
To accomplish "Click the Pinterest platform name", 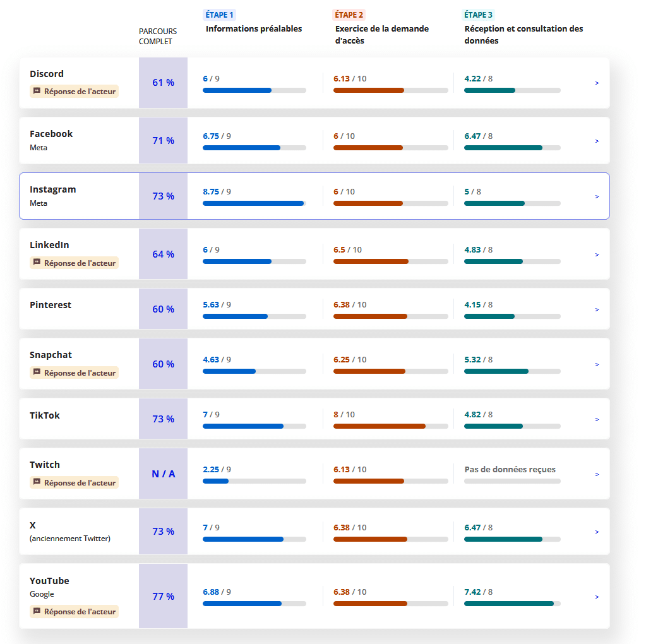I will point(51,305).
